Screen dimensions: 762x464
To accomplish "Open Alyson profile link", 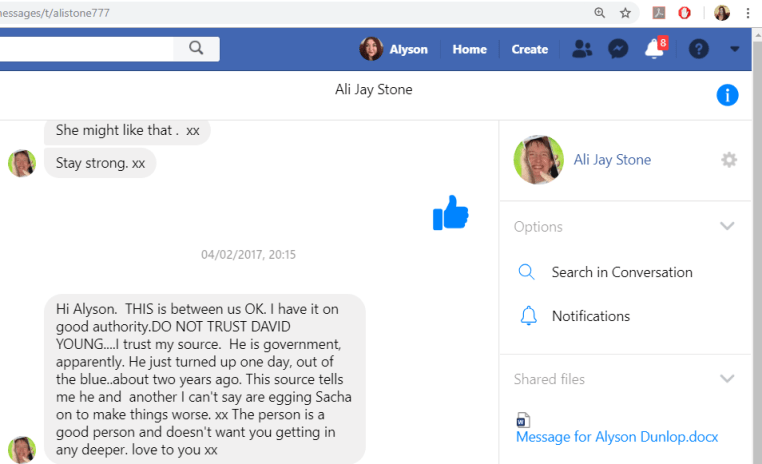I will pos(394,49).
